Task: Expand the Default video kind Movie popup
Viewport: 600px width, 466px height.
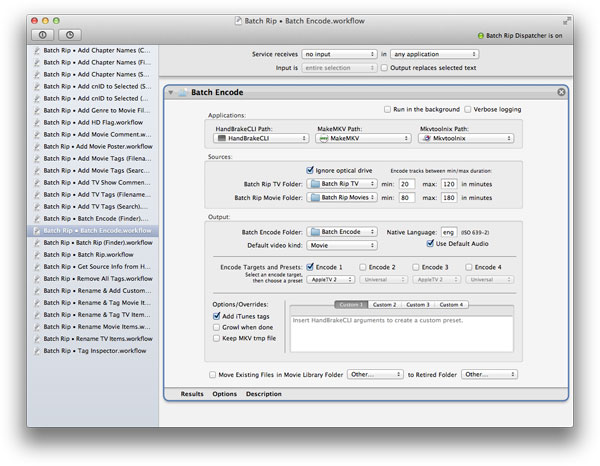Action: [340, 244]
